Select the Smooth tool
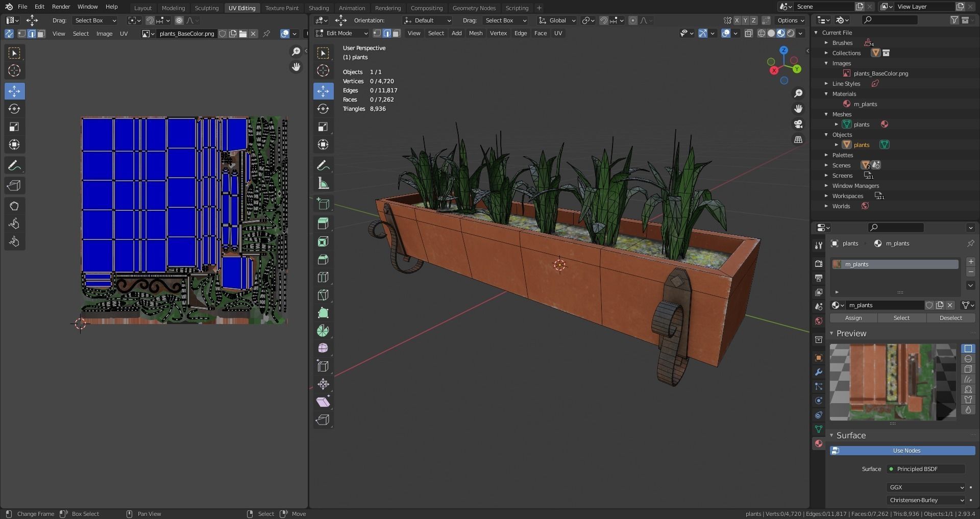 (x=323, y=348)
